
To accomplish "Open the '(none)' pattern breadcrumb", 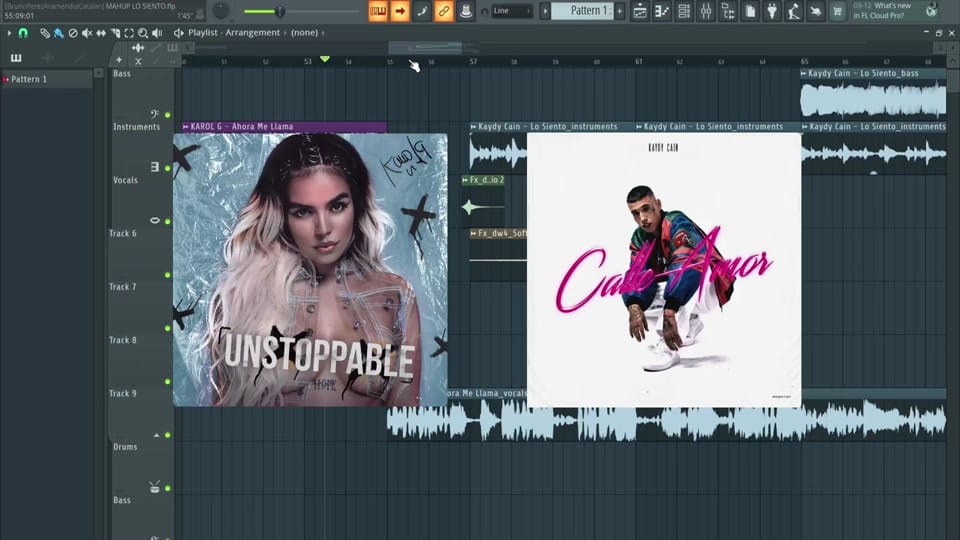I will click(304, 32).
